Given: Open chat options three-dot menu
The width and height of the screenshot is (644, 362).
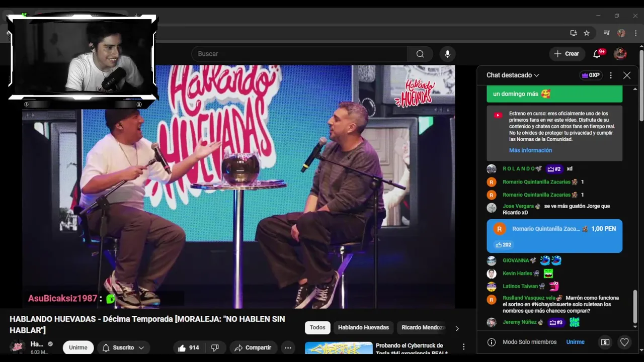Looking at the screenshot, I should (x=611, y=75).
